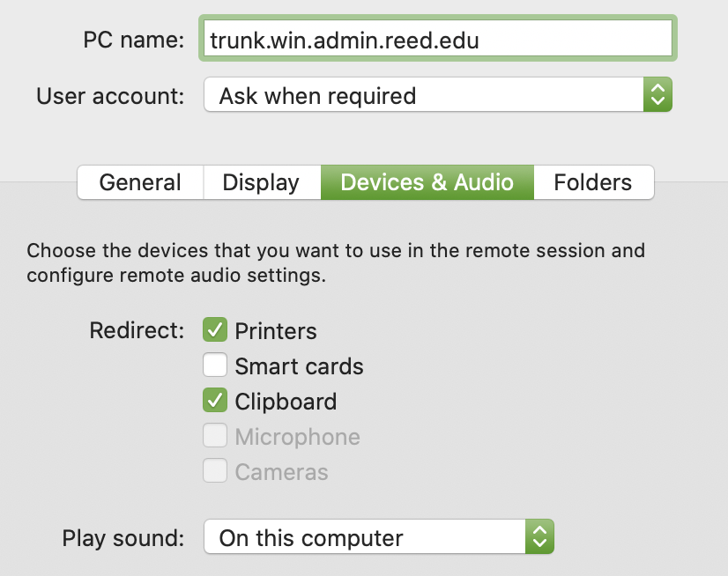Screen dimensions: 728x576
Task: Click the green arrows on User account menu
Action: click(657, 95)
